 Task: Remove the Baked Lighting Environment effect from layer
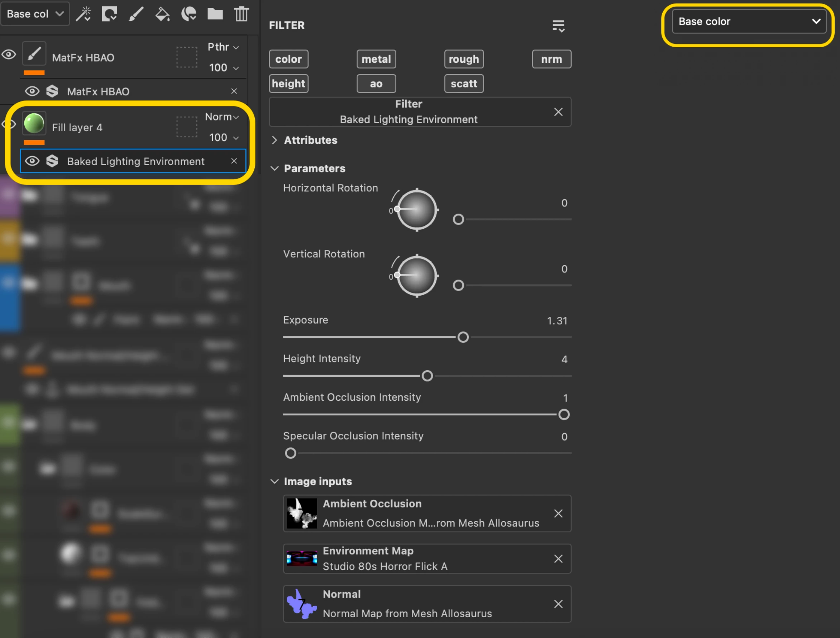coord(234,161)
